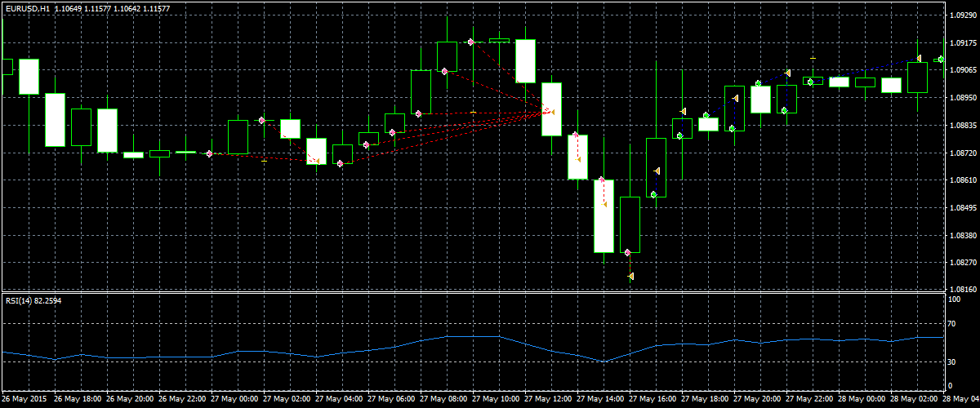The image size is (980, 408).
Task: Click the 27 May 20:00 time label
Action: 759,400
